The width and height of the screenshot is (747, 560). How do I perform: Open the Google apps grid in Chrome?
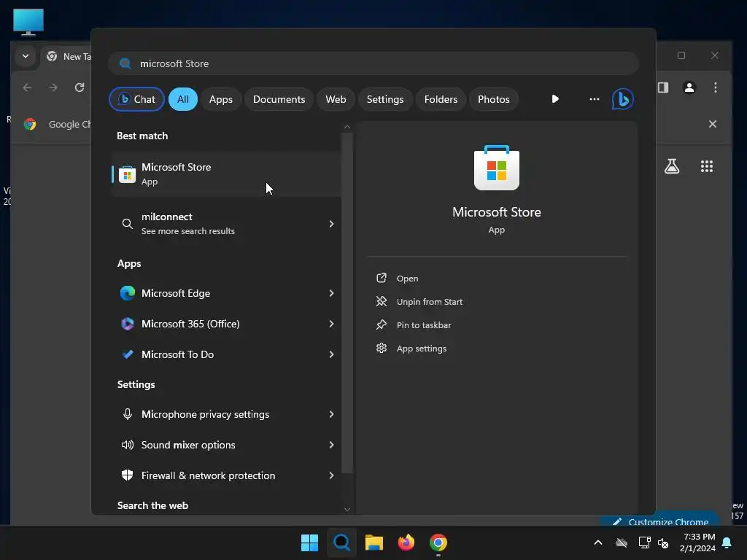pos(706,166)
